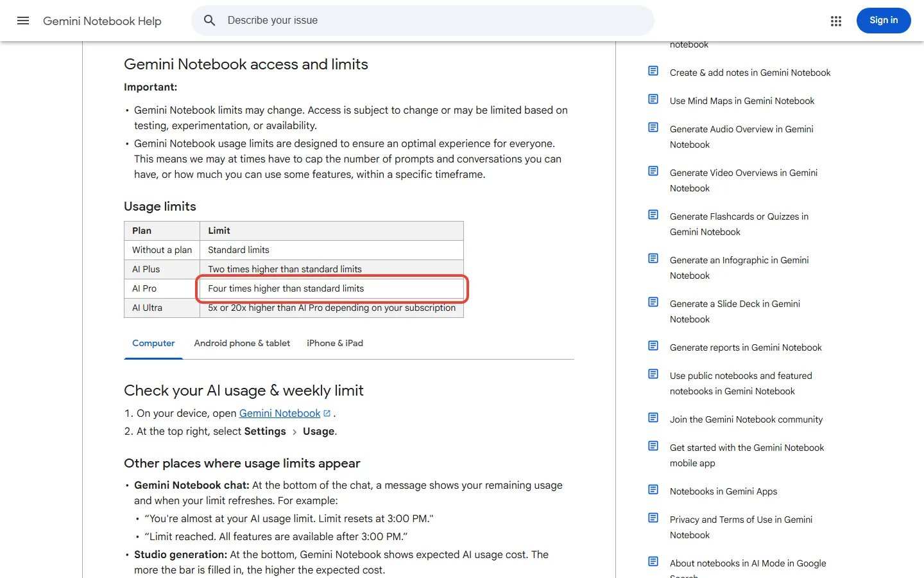The image size is (924, 578).
Task: Click article icon beside Generate an Infographic
Action: point(653,258)
